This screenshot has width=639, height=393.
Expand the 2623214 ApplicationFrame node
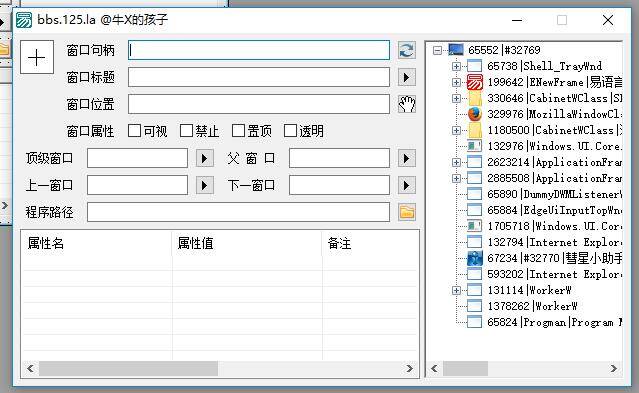[456, 162]
